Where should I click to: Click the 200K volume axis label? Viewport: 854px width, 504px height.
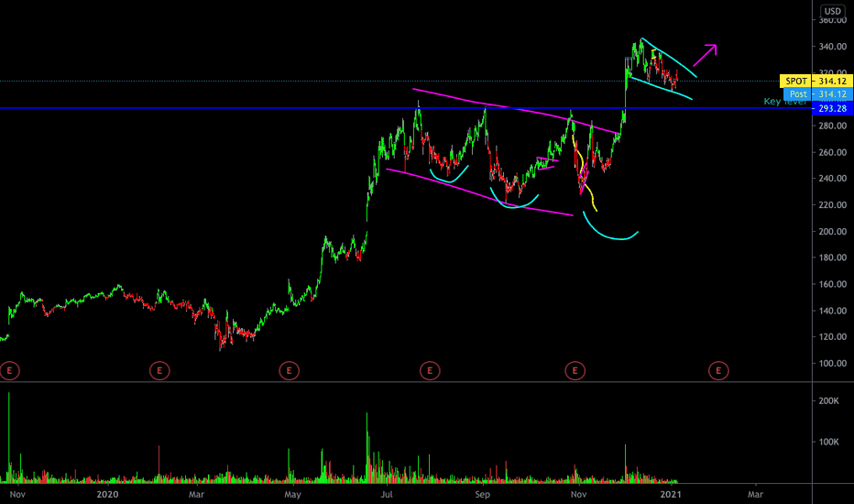coord(828,401)
